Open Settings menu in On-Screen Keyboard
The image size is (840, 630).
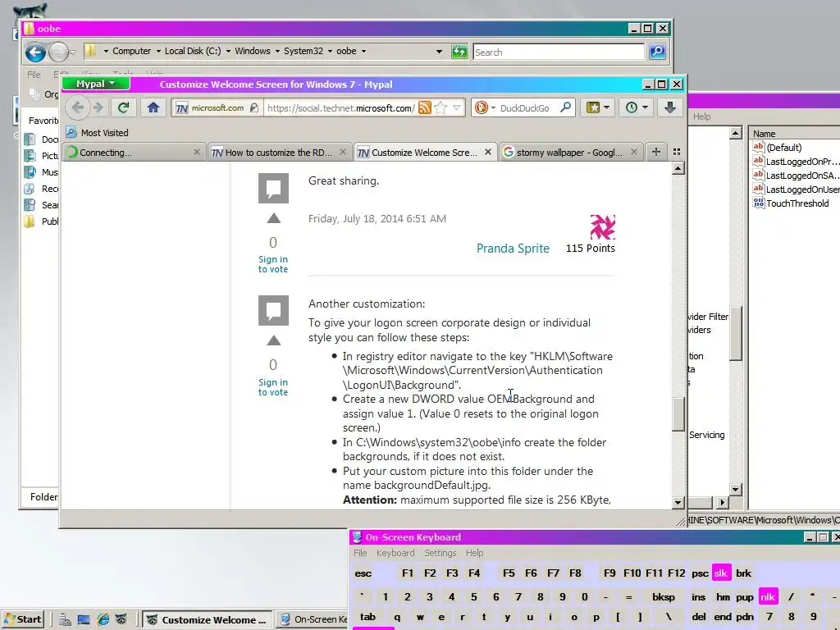(440, 553)
